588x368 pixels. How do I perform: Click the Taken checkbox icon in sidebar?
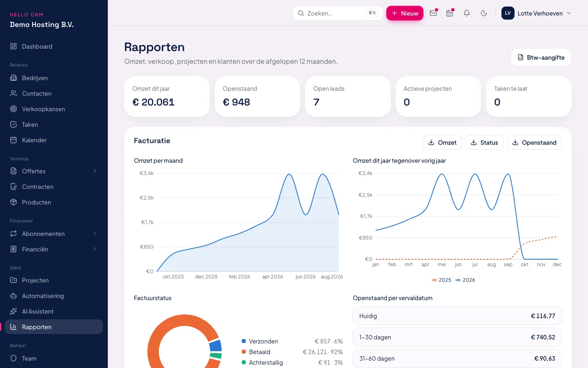click(13, 124)
